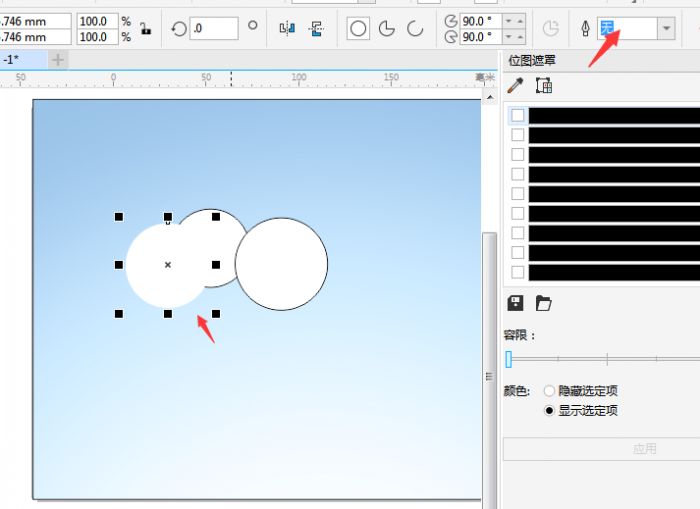Click the rotation angle input field
This screenshot has width=700, height=509.
point(213,29)
